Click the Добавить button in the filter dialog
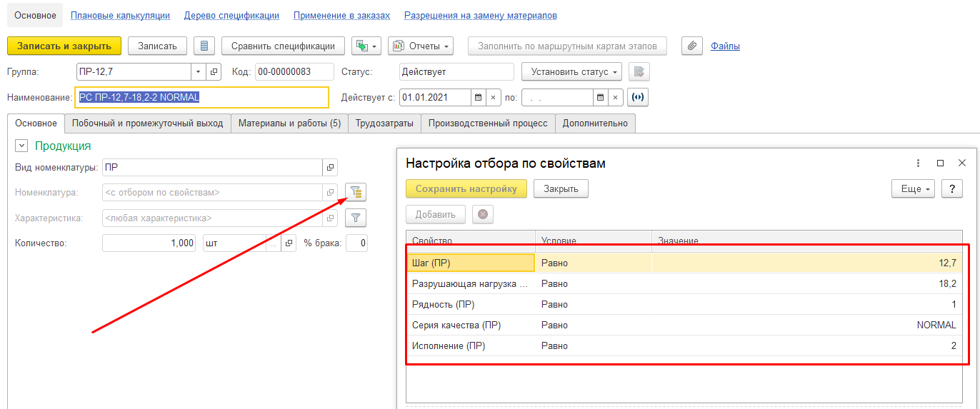980x409 pixels. click(x=436, y=214)
